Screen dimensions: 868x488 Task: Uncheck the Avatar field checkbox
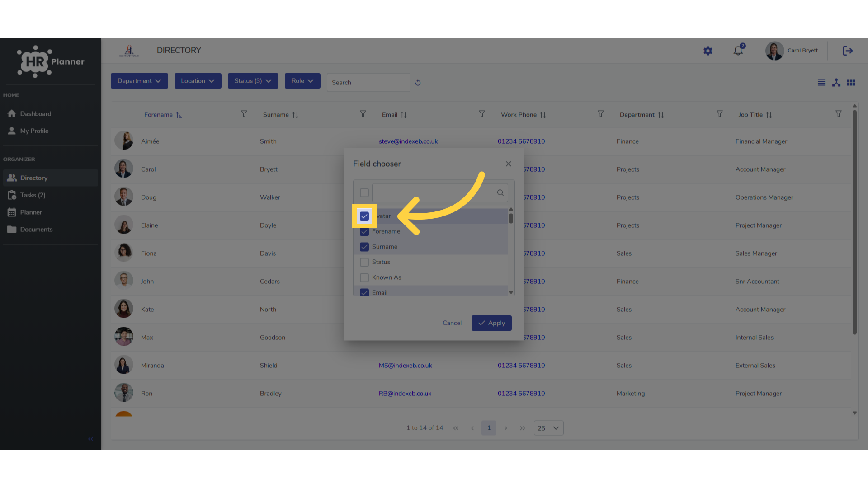tap(364, 216)
